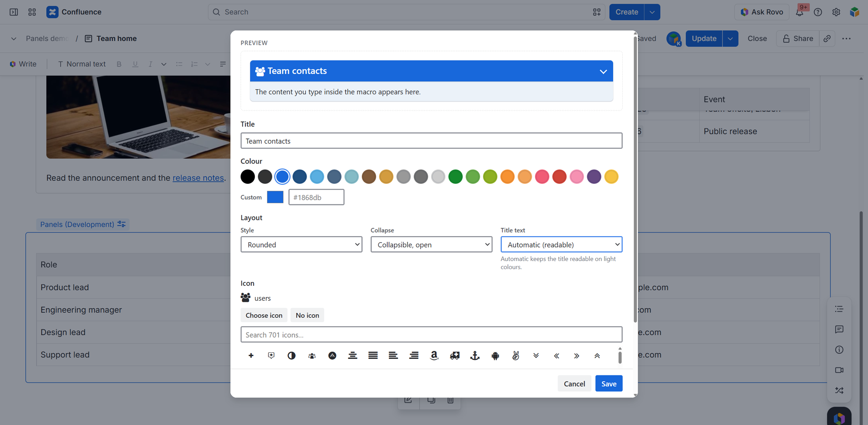Screen dimensions: 868x425
Task: Open the help question mark icon
Action: point(818,12)
